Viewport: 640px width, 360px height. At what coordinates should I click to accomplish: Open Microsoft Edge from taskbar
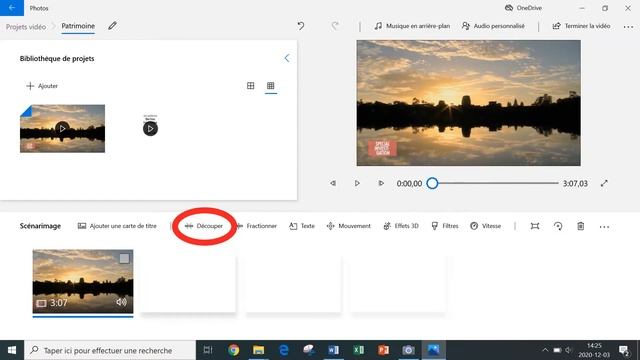coord(284,350)
